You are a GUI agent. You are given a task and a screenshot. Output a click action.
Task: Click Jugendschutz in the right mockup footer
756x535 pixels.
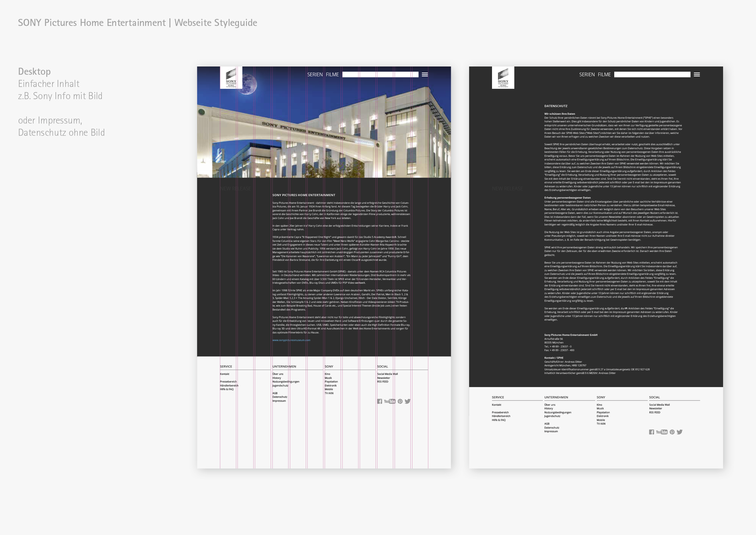[552, 416]
